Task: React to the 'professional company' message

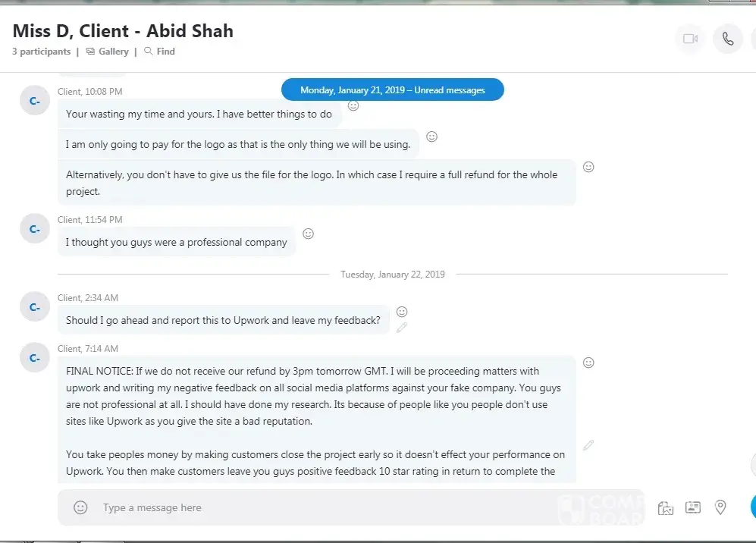Action: 308,234
